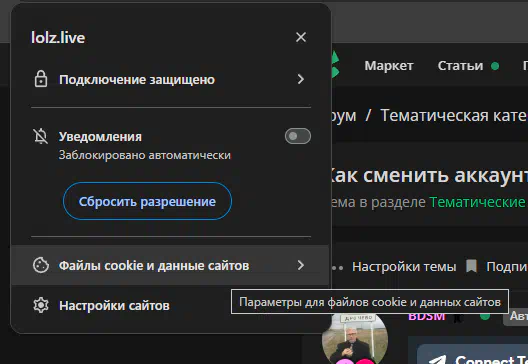528x364 pixels.
Task: Click the 'Заблокировано автоматически' status text
Action: (x=145, y=155)
